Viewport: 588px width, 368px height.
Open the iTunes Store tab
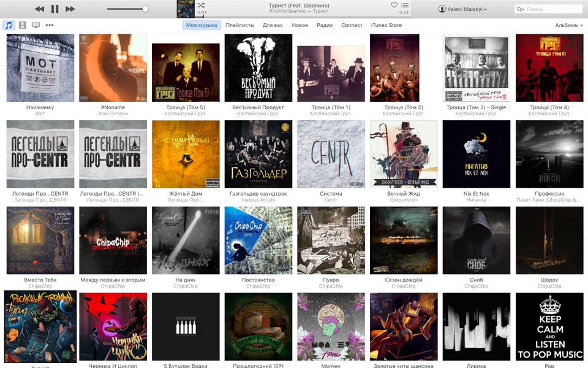pos(386,25)
